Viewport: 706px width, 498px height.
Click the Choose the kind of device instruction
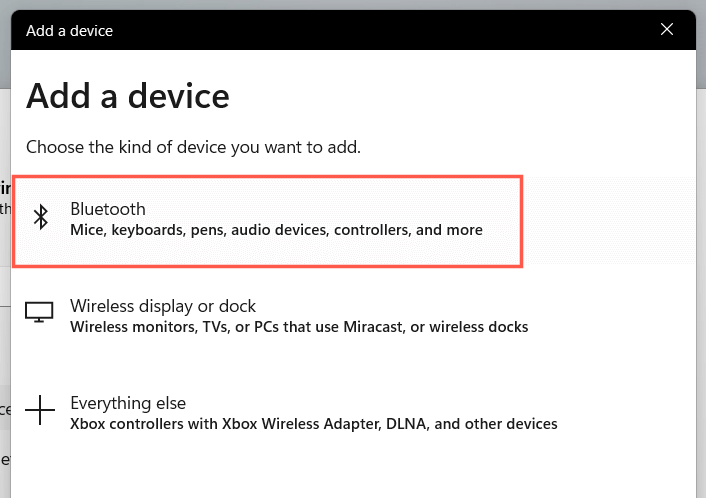pyautogui.click(x=193, y=147)
